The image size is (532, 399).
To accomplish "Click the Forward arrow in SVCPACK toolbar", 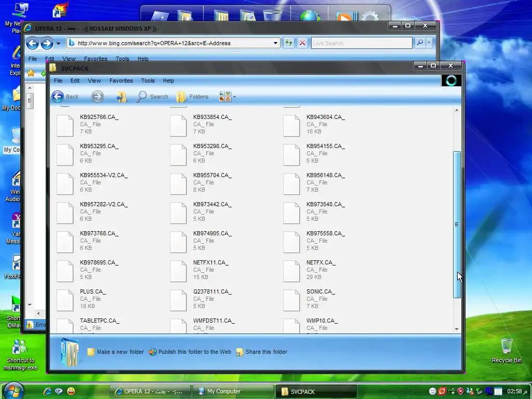I will tap(97, 97).
